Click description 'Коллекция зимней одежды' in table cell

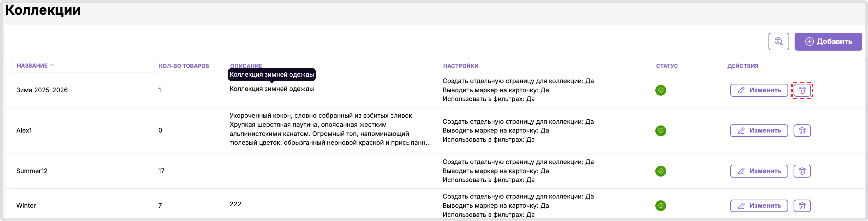272,89
